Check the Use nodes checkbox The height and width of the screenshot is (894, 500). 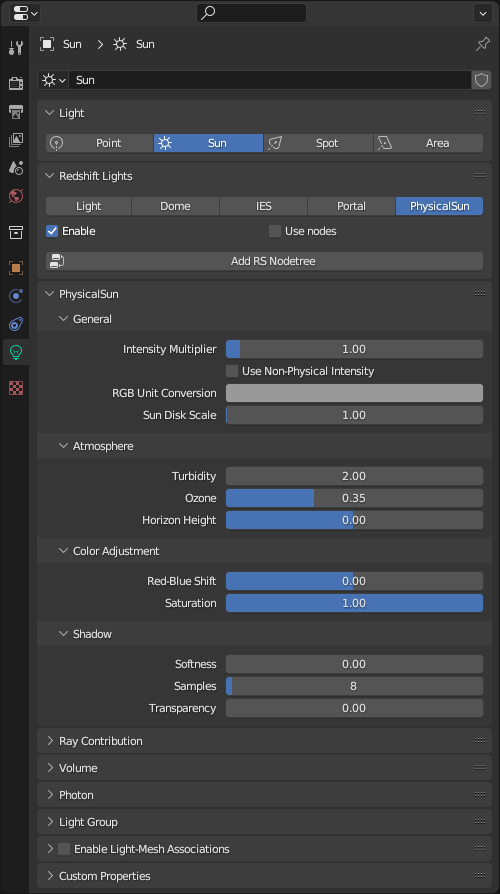click(275, 231)
